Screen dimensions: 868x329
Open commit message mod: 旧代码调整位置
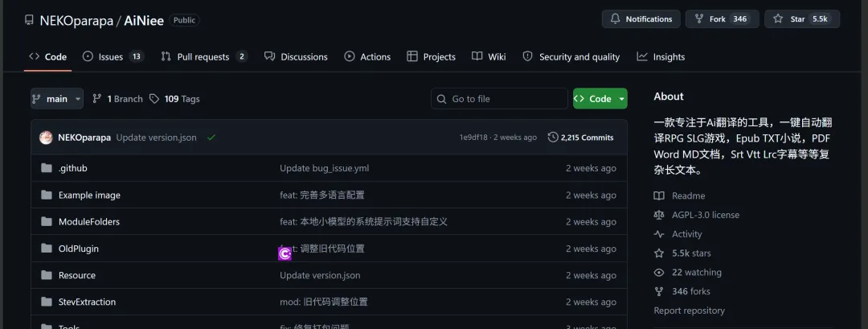coord(324,302)
